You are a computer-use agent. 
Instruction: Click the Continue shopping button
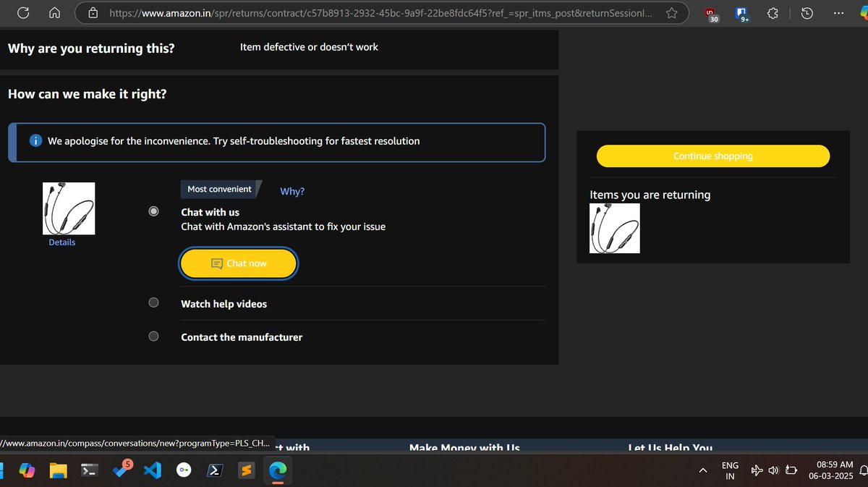click(713, 156)
